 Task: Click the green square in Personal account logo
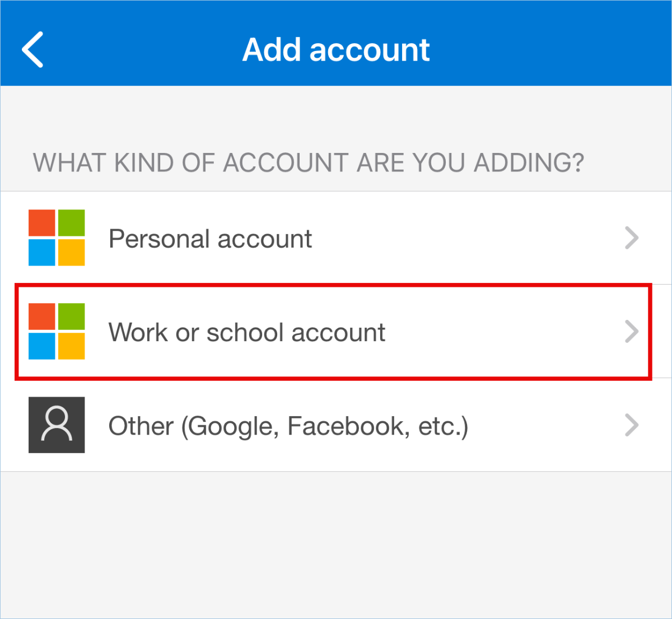pos(71,223)
